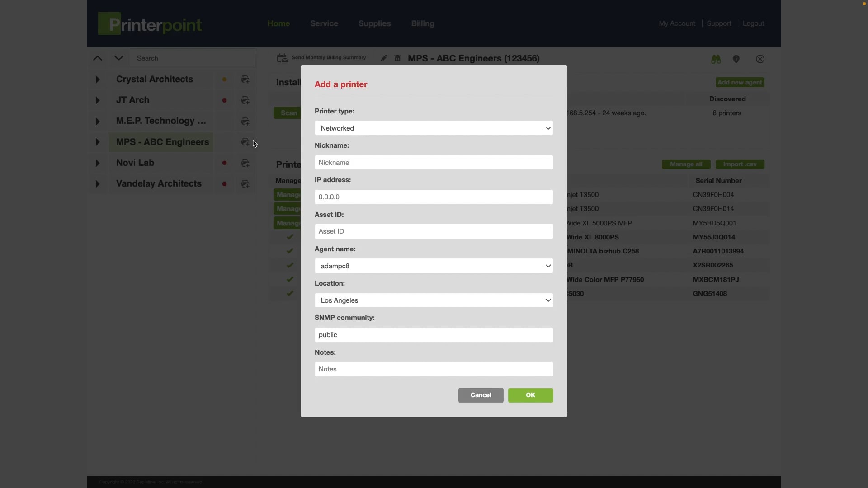Screen dimensions: 868x488
Task: Open the Printer type dropdown showing Networked
Action: point(434,128)
